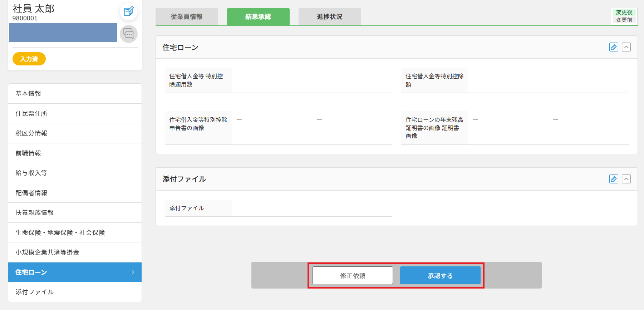Collapse the 住宅ローン section
644x310 pixels.
click(x=626, y=47)
